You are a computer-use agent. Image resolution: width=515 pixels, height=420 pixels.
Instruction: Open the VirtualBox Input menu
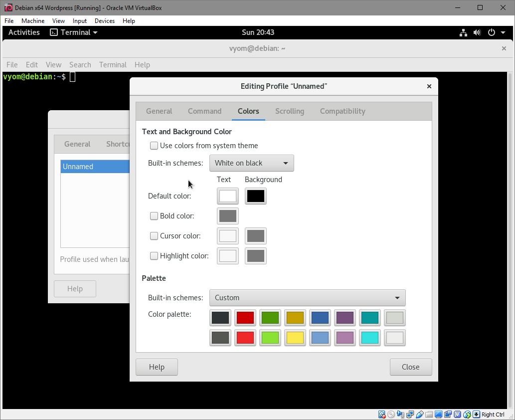[79, 21]
